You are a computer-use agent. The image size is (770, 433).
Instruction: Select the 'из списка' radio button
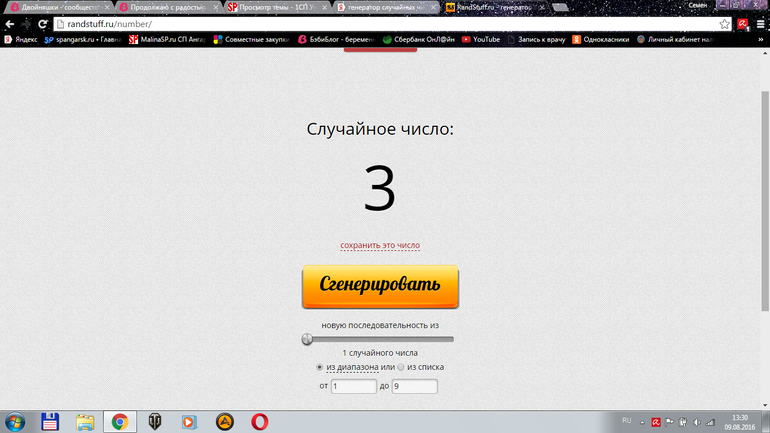[x=398, y=367]
